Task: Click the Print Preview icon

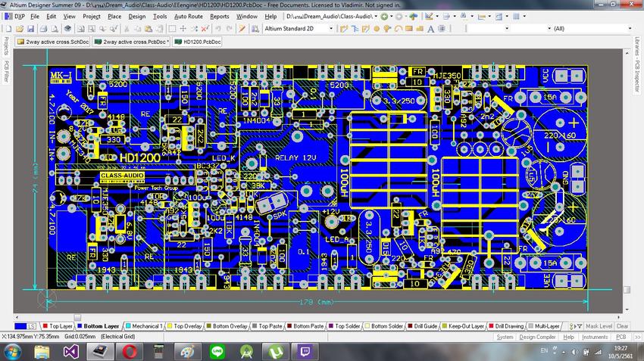Action: point(54,29)
